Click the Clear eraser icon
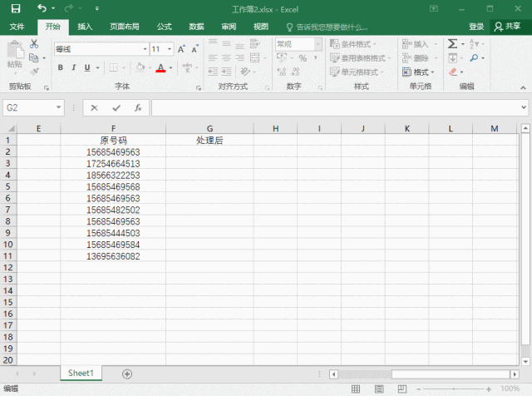 click(453, 72)
